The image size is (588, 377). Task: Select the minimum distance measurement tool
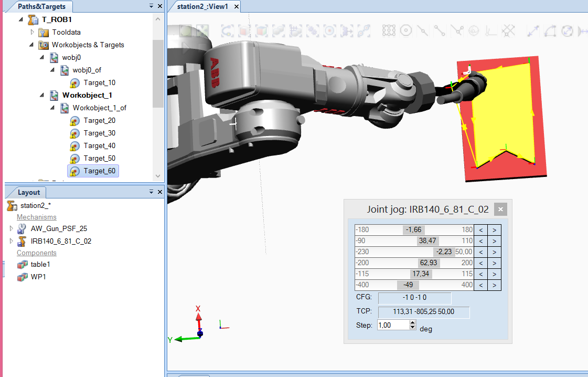584,32
